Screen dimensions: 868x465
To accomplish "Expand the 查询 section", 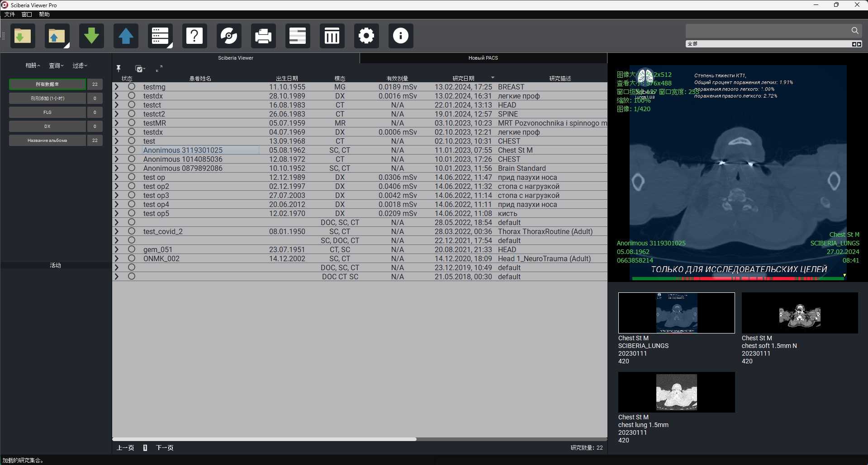I will [x=56, y=66].
